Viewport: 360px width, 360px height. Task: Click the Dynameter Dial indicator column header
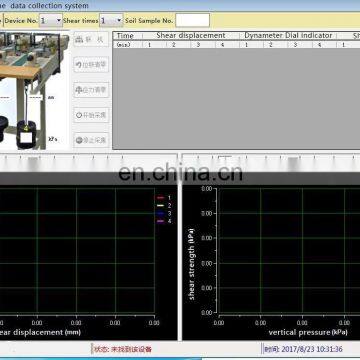[x=288, y=36]
